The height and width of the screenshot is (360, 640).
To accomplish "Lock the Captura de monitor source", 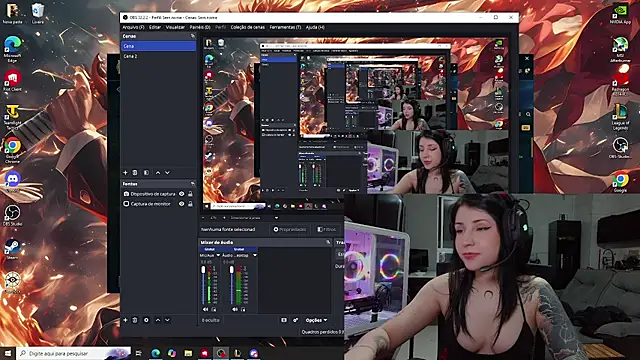I will pos(190,204).
